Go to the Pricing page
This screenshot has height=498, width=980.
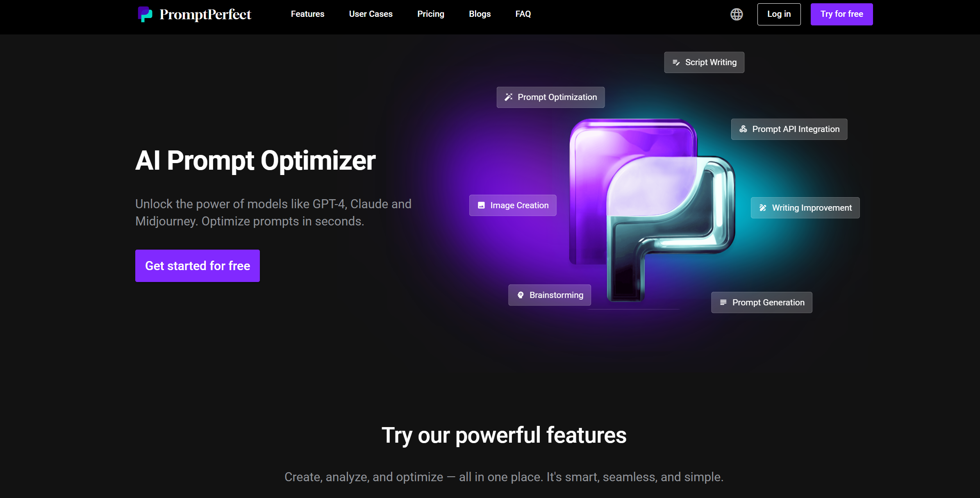point(431,14)
